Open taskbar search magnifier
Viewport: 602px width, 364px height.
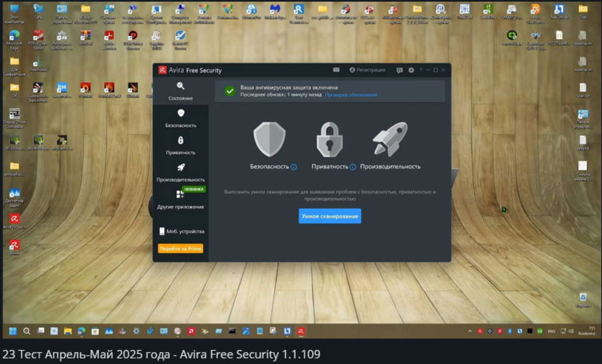pos(26,331)
